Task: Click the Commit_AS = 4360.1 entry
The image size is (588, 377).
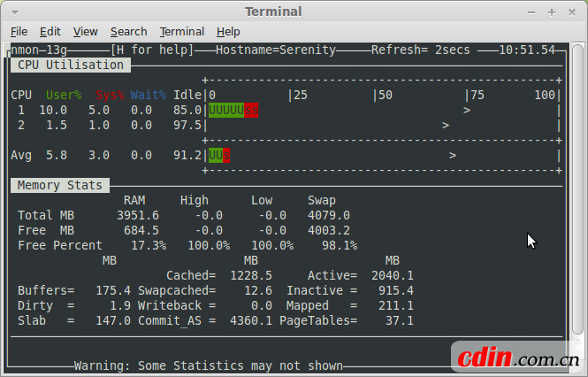Action: coord(205,321)
